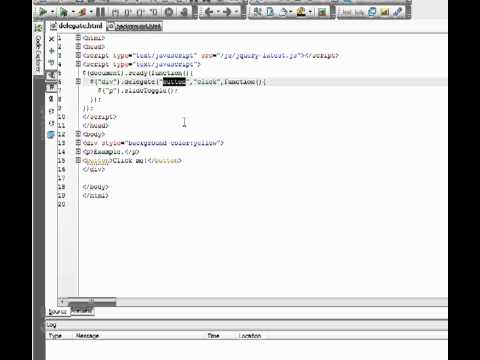Click the Back arrow icon

click(x=209, y=12)
